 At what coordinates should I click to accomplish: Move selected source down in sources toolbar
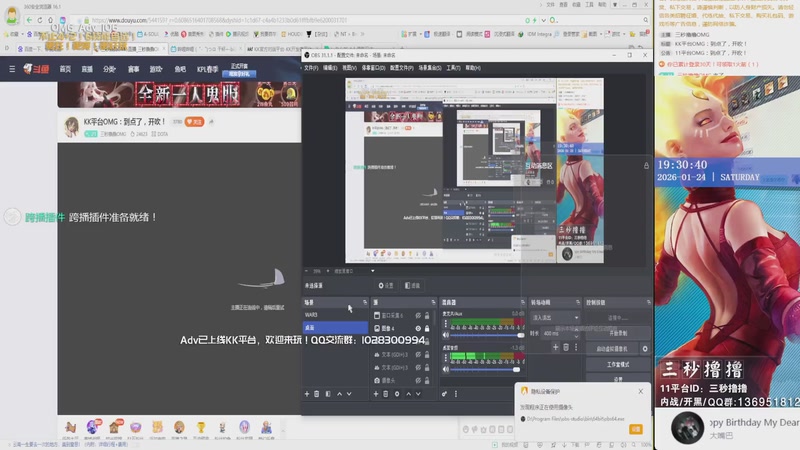(418, 394)
